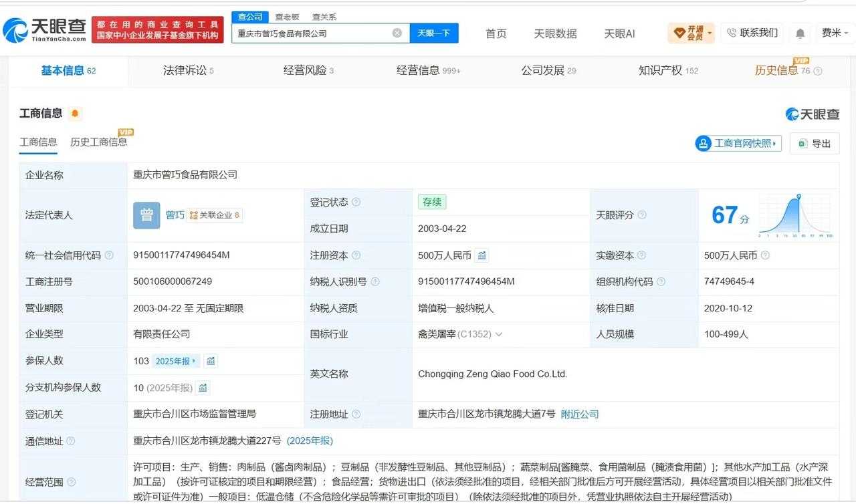Open the 2025年报 tag next to 103
This screenshot has width=856, height=504.
tap(176, 361)
